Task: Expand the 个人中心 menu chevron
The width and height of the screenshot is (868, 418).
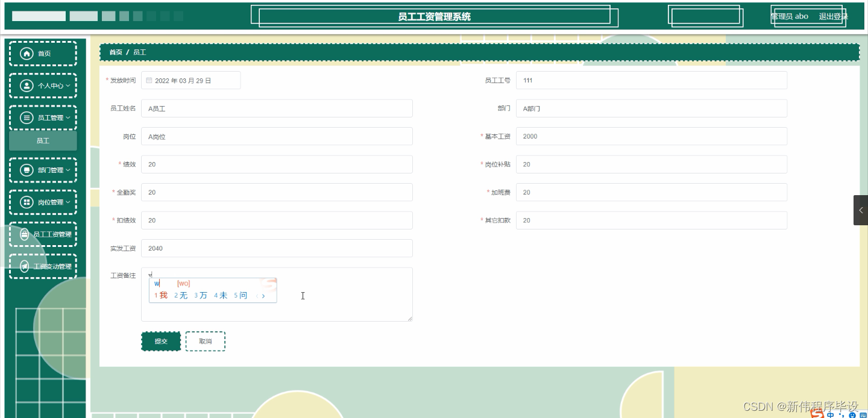Action: tap(68, 86)
